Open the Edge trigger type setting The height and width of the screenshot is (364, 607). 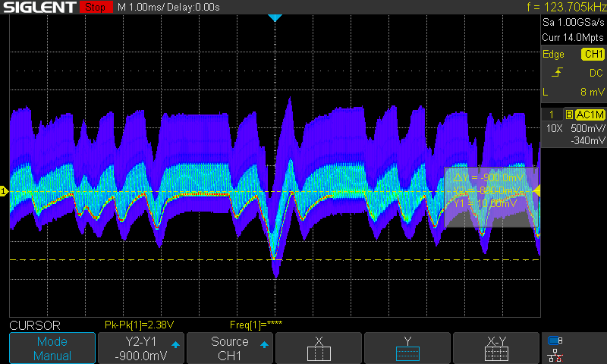click(553, 54)
